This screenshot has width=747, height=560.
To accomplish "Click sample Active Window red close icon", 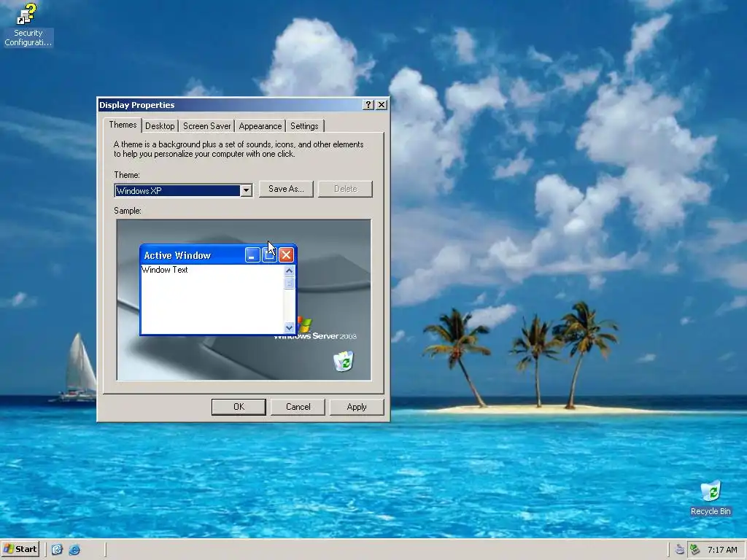I will coord(286,255).
